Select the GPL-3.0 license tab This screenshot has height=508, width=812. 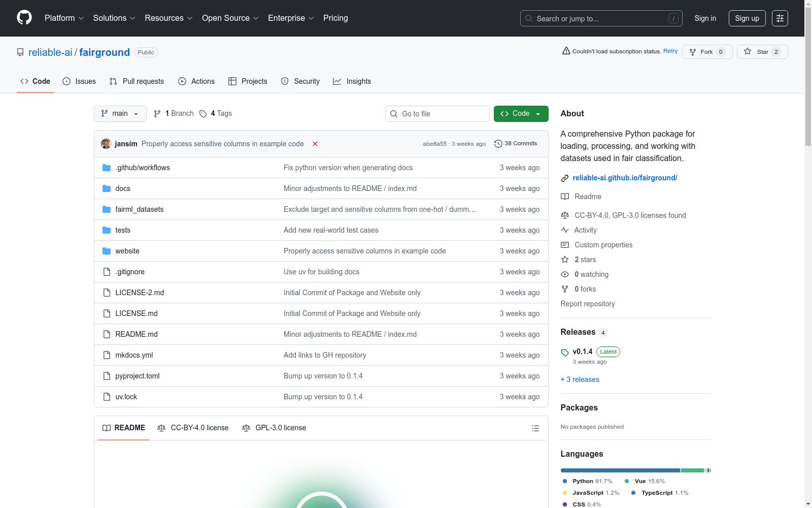(x=274, y=428)
